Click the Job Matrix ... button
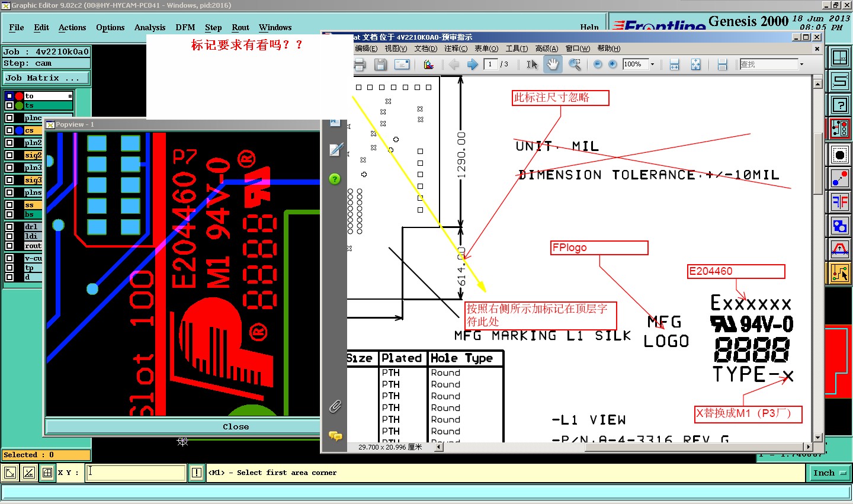The height and width of the screenshot is (504, 853). [x=46, y=78]
